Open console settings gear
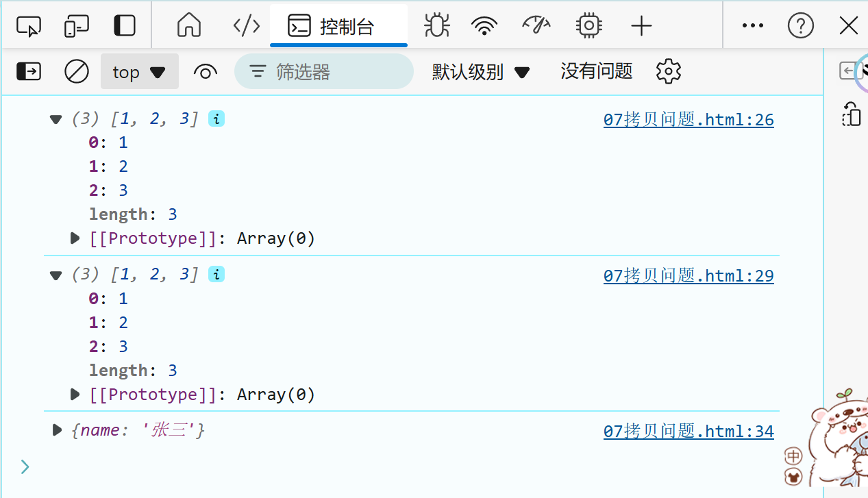Screen dimensions: 868x498 tap(668, 71)
